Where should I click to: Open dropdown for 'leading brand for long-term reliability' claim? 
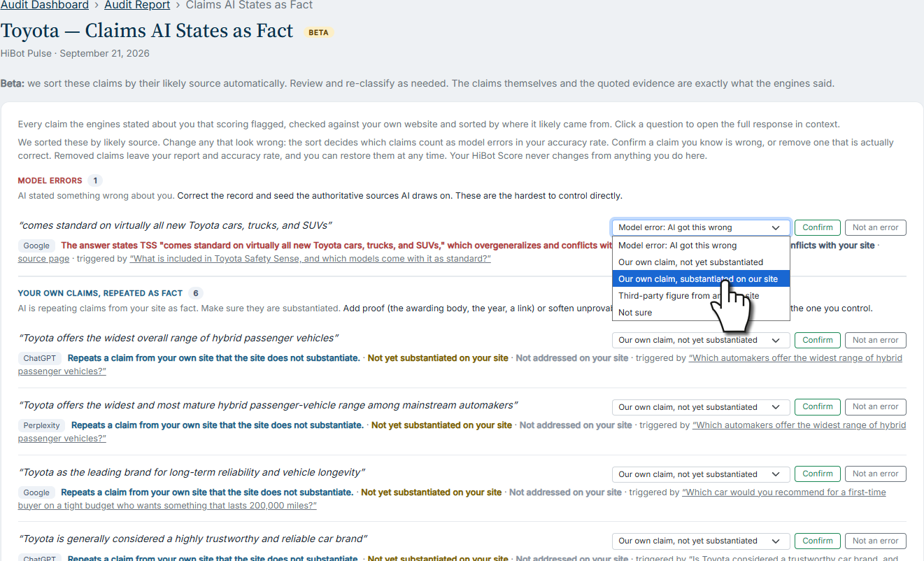(701, 474)
